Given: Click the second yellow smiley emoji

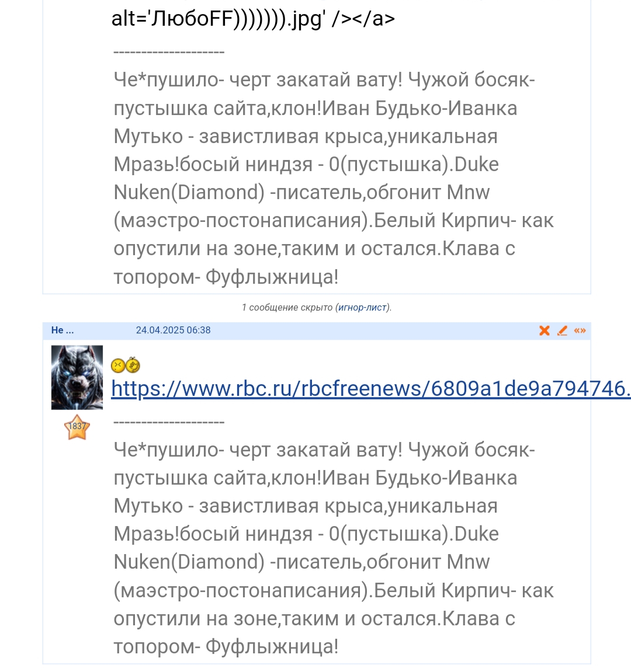Looking at the screenshot, I should tap(133, 366).
